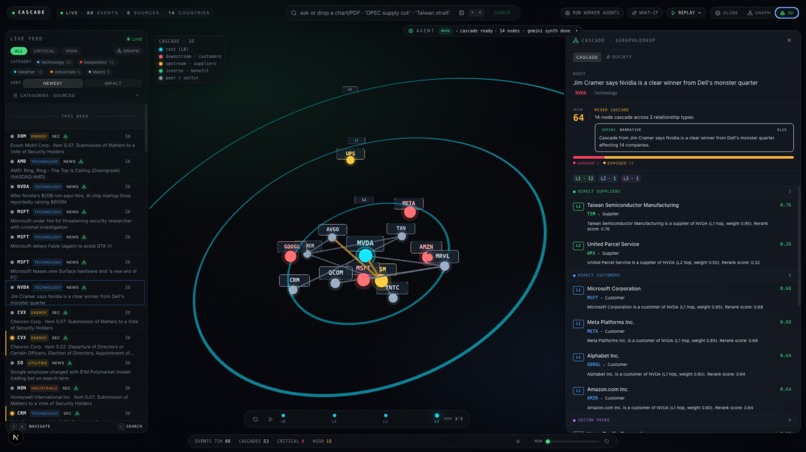Sort the feed by NEWEST

click(52, 83)
